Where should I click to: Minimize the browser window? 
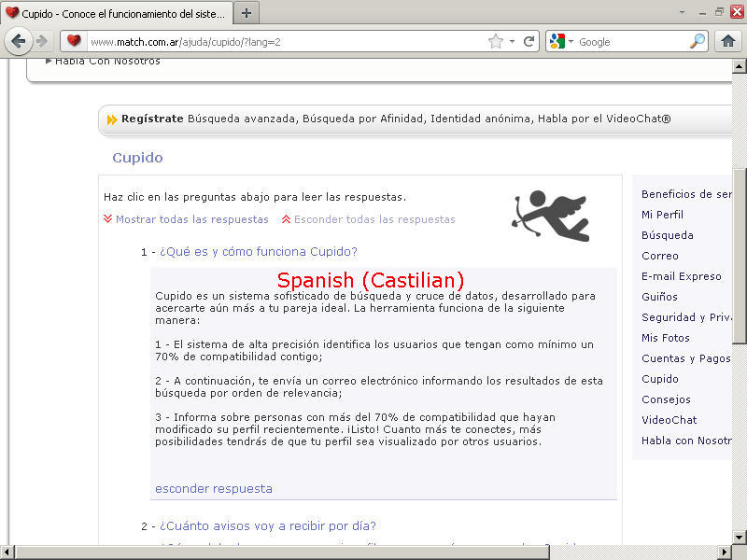[x=702, y=13]
